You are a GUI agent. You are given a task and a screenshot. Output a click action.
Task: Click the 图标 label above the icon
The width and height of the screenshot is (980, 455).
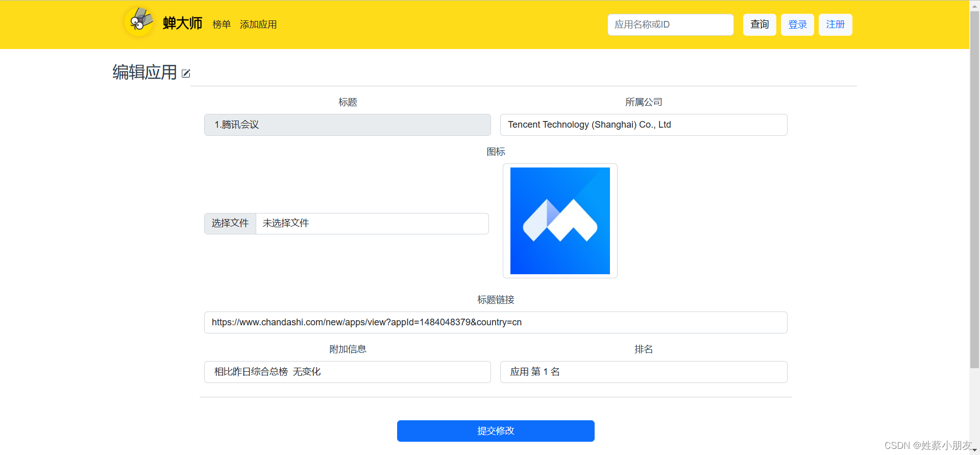tap(496, 152)
